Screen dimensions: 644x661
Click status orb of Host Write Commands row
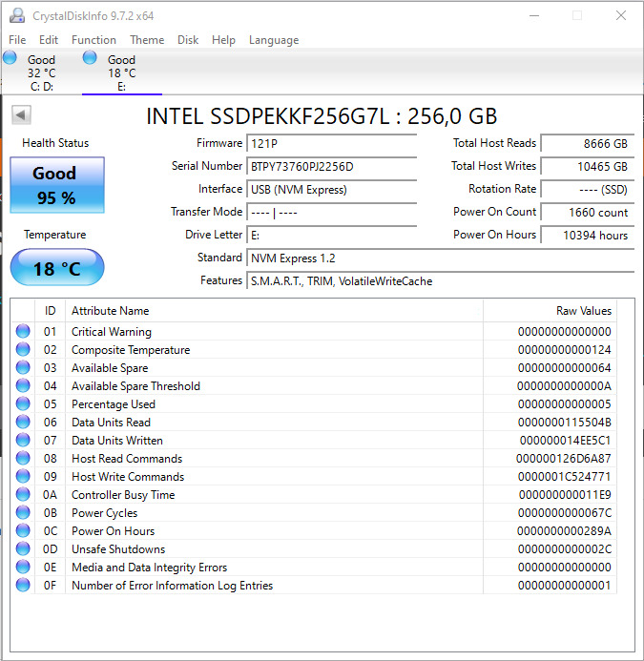[x=23, y=476]
